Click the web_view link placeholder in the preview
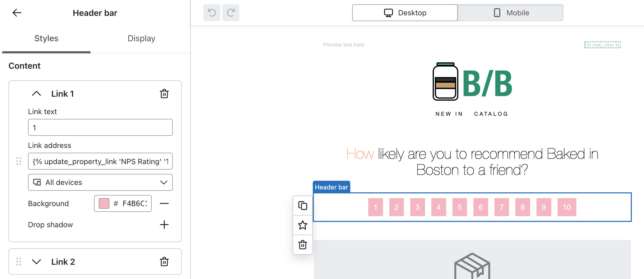The image size is (644, 279). (603, 45)
